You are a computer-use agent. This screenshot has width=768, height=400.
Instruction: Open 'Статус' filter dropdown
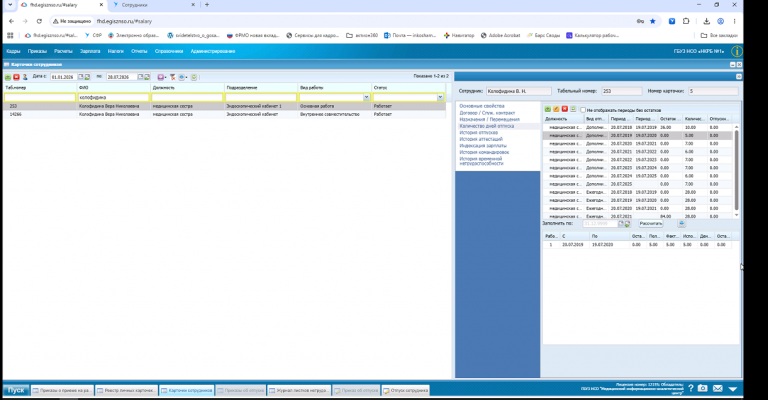[440, 97]
